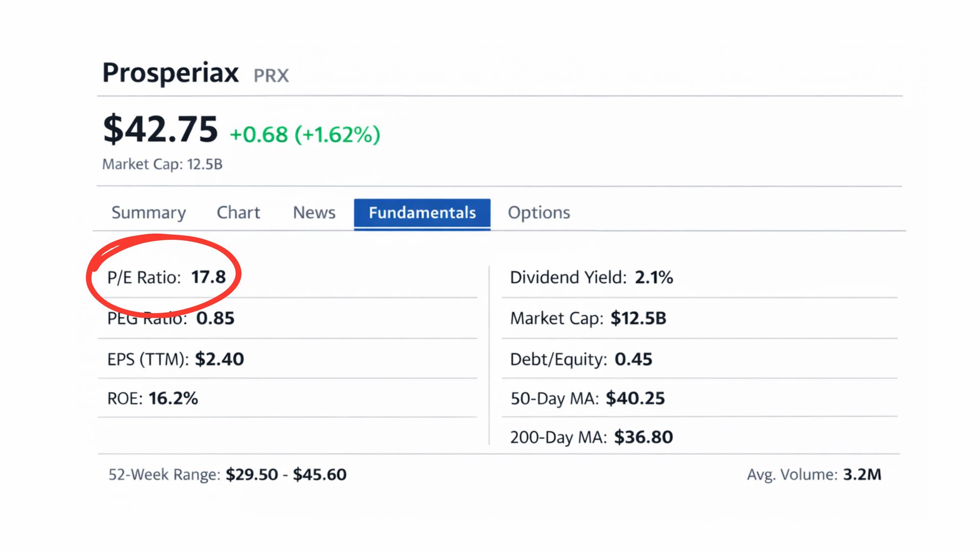This screenshot has width=980, height=551.
Task: Click the PRX ticker symbol
Action: [271, 76]
